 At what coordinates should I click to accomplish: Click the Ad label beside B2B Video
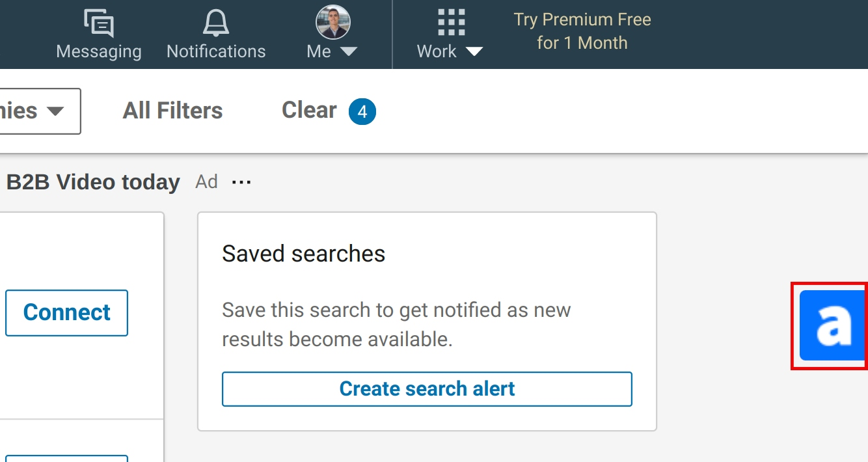tap(206, 182)
